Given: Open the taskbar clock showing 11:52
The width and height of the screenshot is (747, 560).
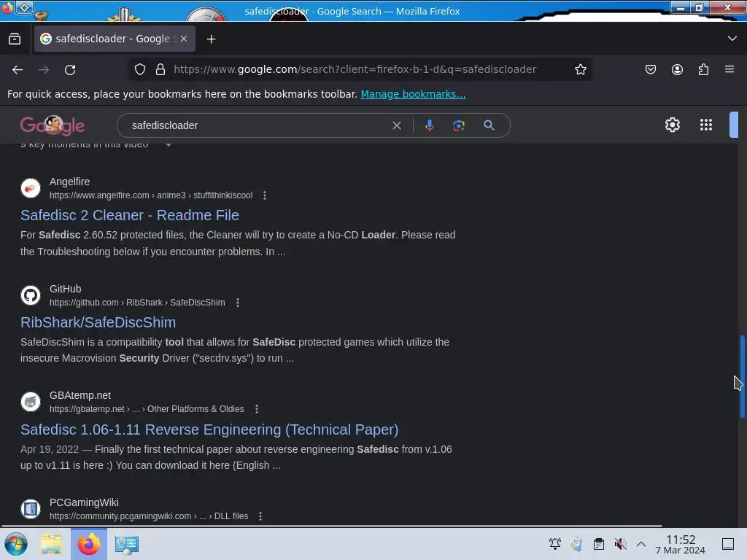Looking at the screenshot, I should coord(681,544).
